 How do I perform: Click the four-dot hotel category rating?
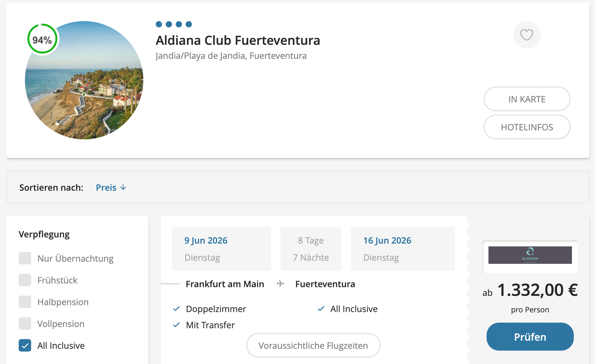click(174, 24)
